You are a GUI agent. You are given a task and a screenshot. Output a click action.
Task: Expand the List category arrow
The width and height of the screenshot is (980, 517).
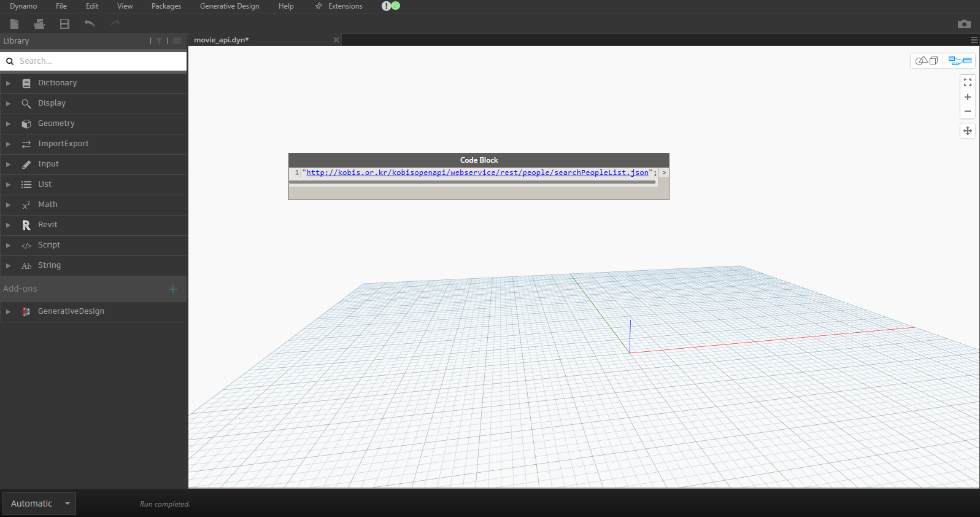(8, 185)
